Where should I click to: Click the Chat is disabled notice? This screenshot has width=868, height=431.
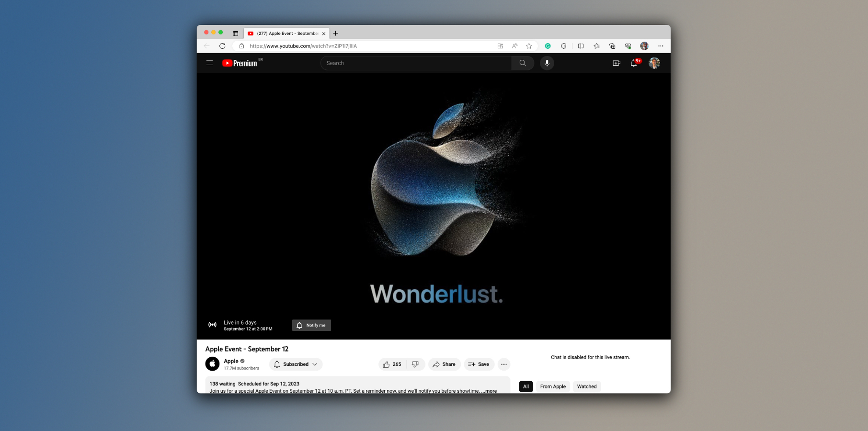(590, 357)
